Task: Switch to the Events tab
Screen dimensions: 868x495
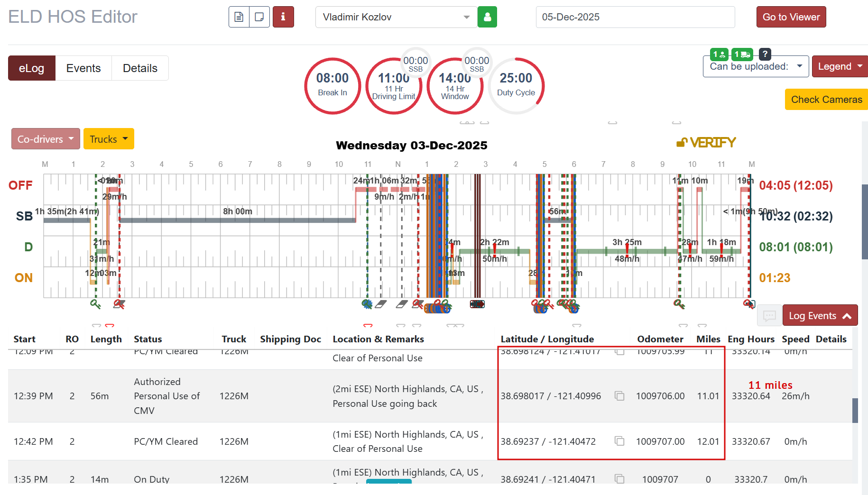Action: tap(83, 68)
